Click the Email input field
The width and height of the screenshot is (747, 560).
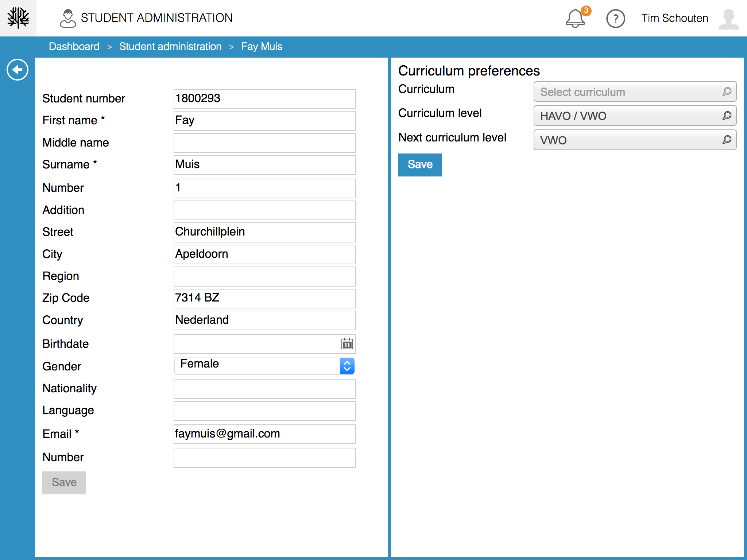tap(264, 434)
